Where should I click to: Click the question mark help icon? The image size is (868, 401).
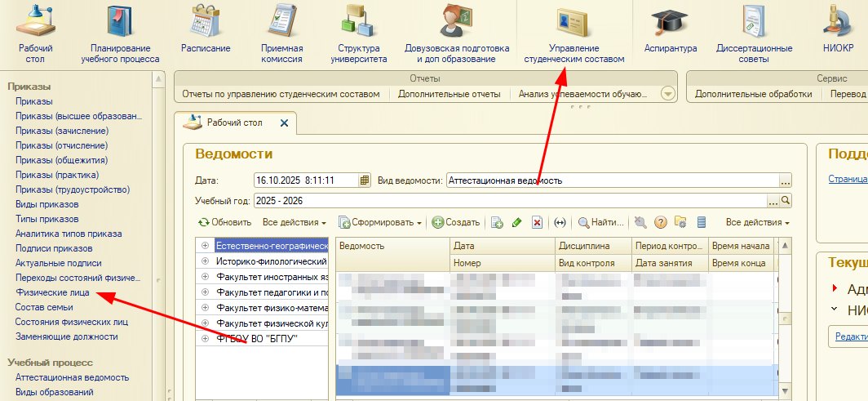pos(661,222)
